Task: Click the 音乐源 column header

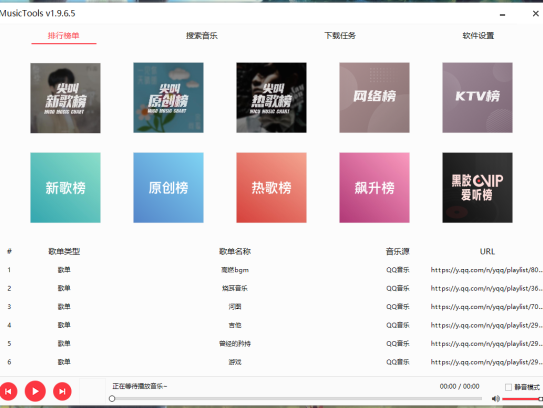Action: [x=398, y=251]
